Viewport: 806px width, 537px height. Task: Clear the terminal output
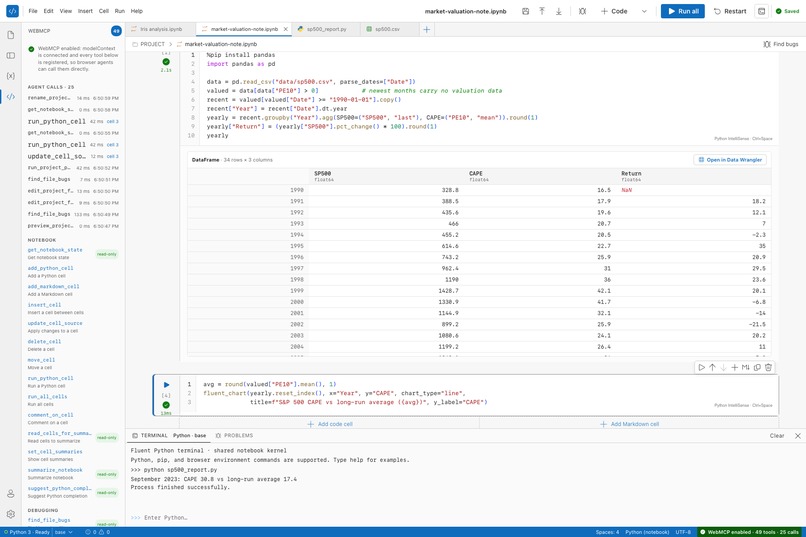click(x=777, y=436)
